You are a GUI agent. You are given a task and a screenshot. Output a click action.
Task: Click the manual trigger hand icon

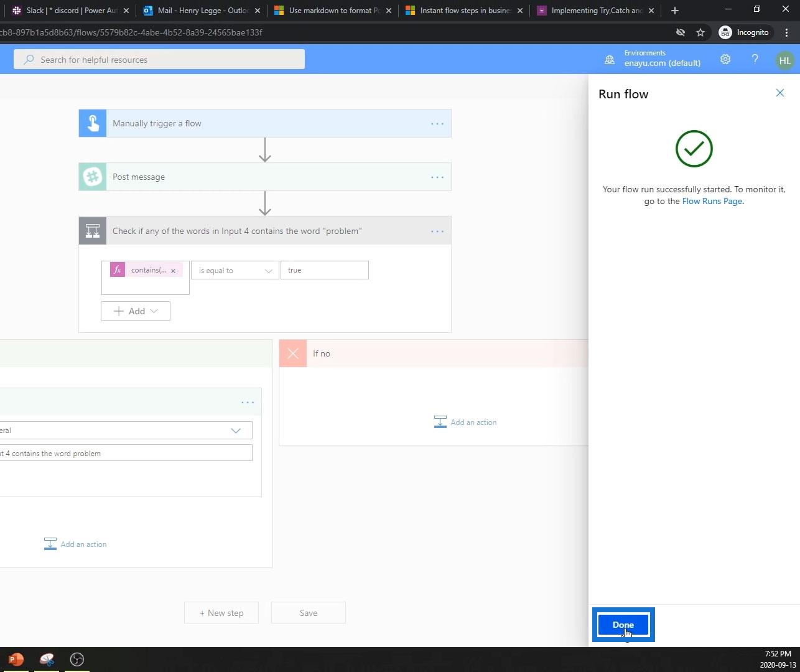coord(93,123)
